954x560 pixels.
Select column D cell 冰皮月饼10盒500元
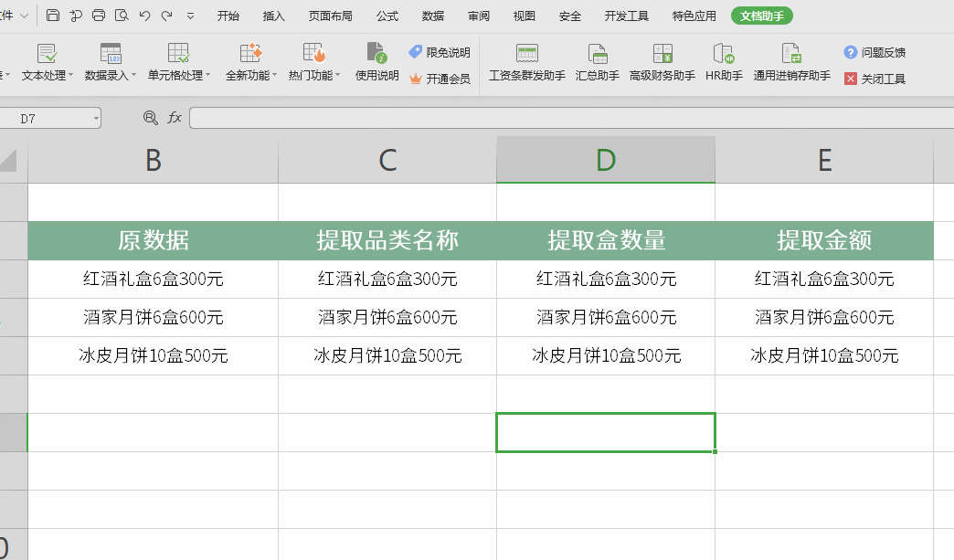pyautogui.click(x=606, y=355)
